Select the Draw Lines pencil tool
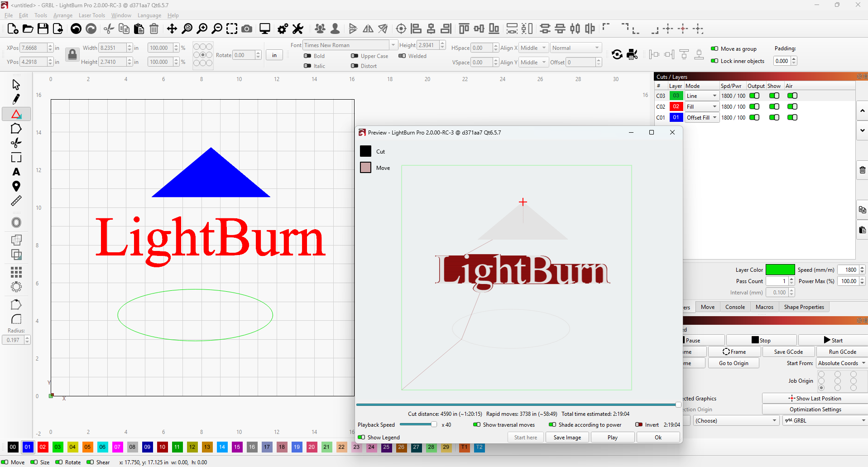This screenshot has width=868, height=467. click(16, 99)
